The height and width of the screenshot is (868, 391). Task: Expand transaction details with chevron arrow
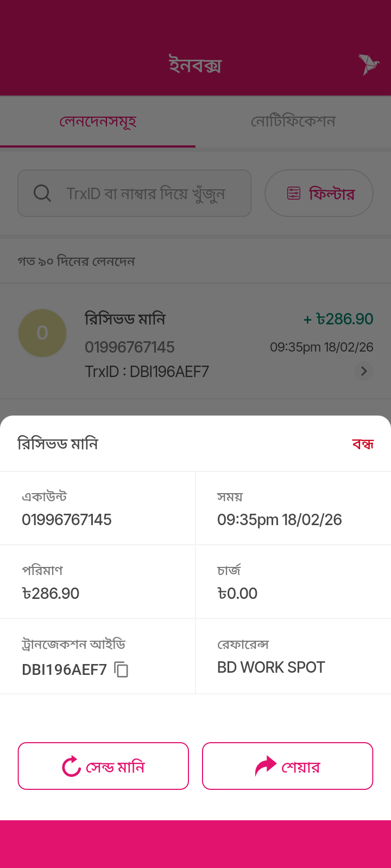(x=364, y=371)
